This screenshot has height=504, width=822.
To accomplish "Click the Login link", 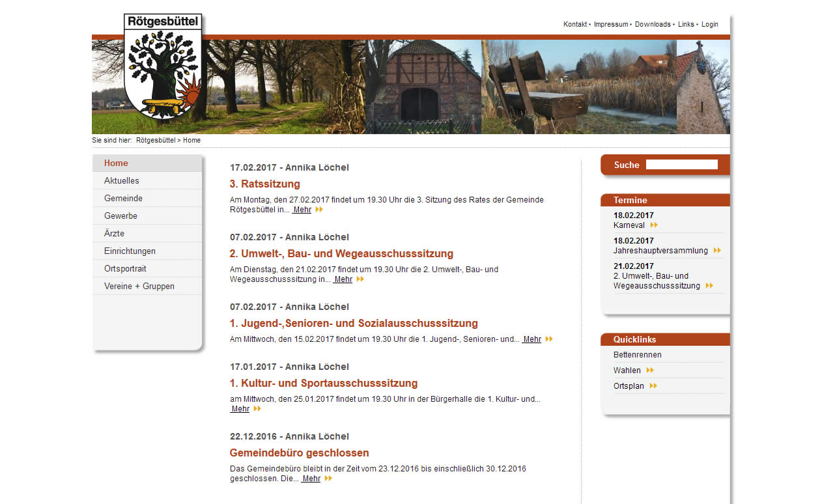I will tap(710, 25).
